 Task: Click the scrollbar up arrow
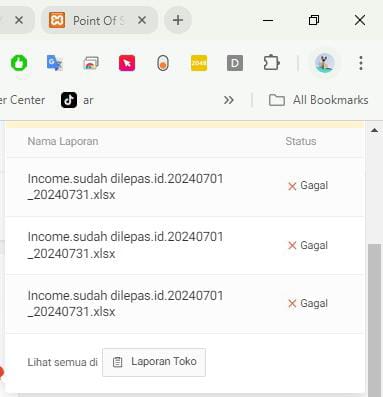point(374,130)
